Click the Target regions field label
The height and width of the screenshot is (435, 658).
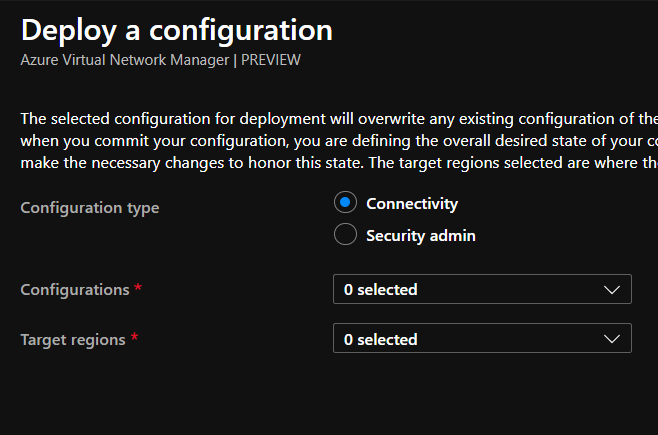(x=73, y=339)
